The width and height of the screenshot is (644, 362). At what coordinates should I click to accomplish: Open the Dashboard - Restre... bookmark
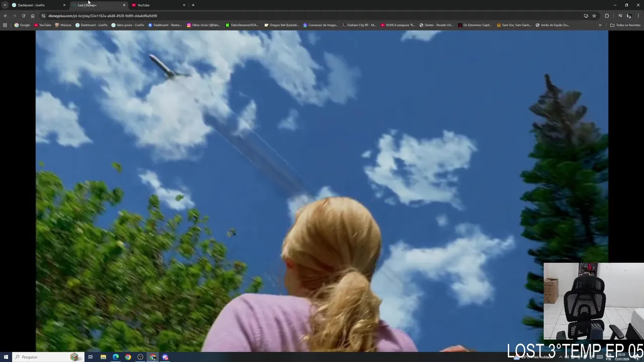pos(165,25)
